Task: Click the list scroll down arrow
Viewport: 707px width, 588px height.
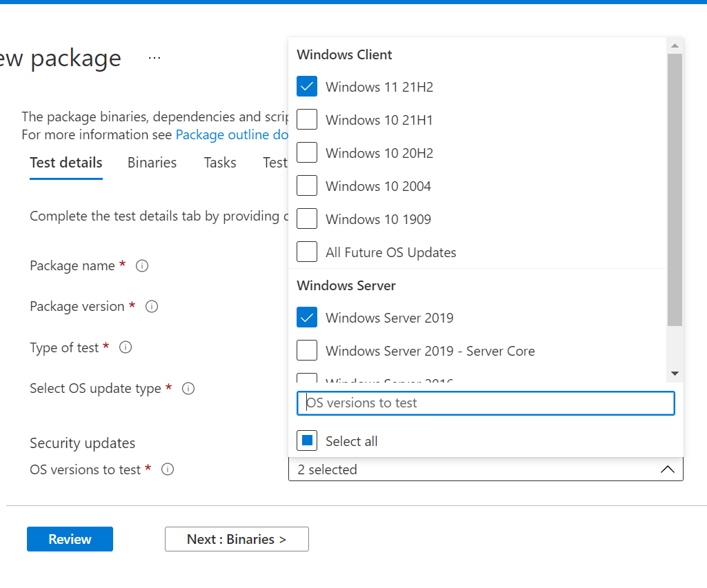Action: (x=675, y=373)
